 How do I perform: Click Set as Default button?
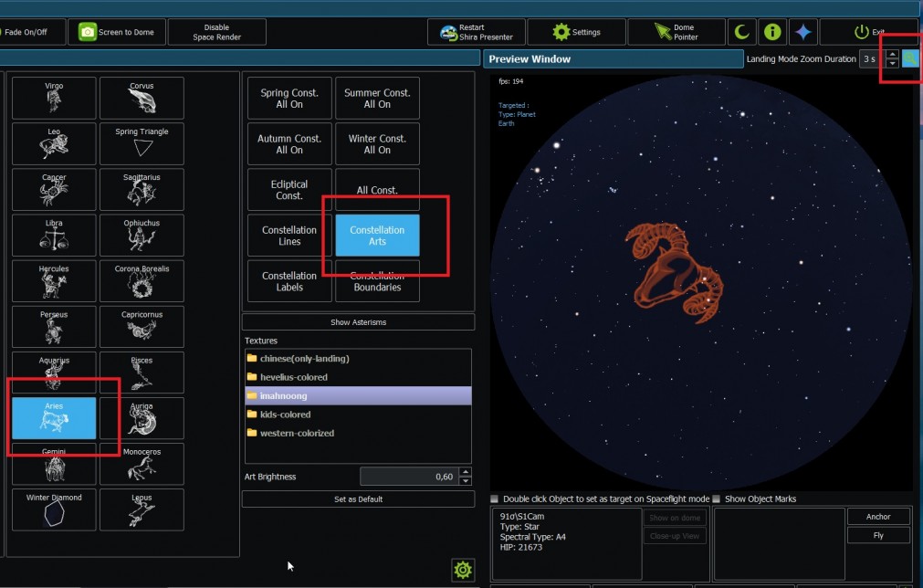[x=358, y=499]
